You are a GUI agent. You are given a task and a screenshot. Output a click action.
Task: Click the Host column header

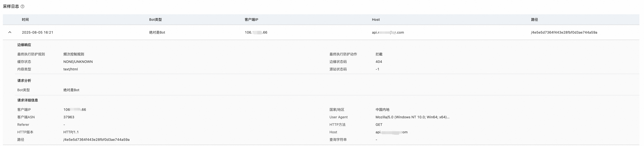pyautogui.click(x=376, y=19)
